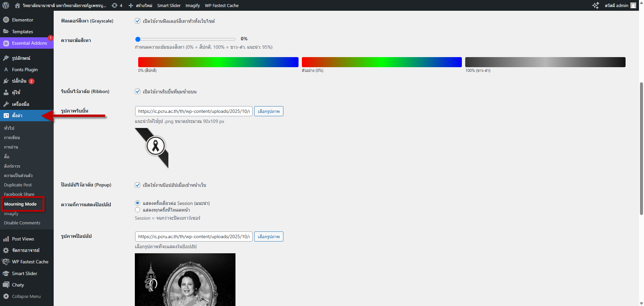Viewport: 644px width, 306px height.
Task: Open the Post Views chart icon
Action: click(6, 239)
